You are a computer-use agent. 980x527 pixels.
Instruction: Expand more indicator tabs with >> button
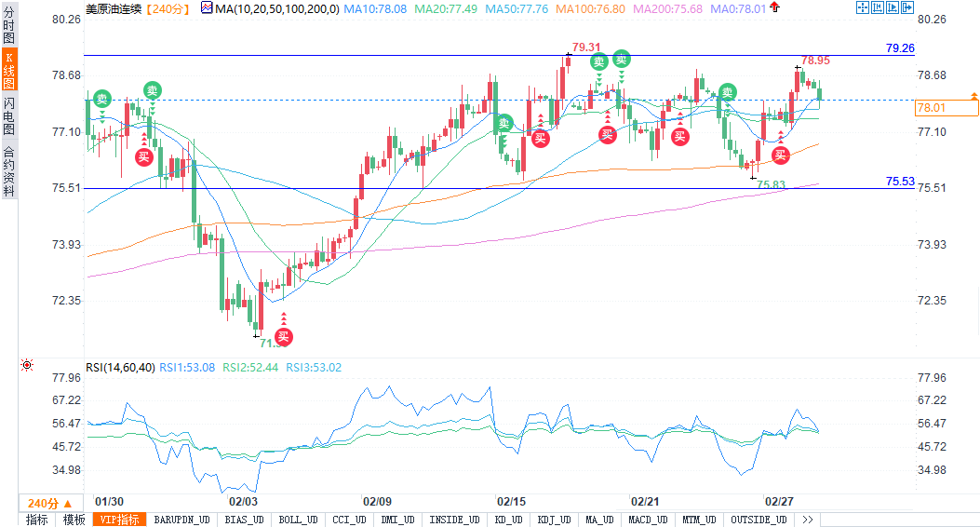(x=806, y=520)
